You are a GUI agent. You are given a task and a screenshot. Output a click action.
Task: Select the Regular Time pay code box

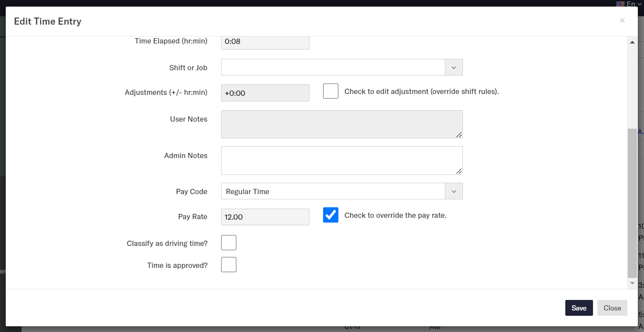333,191
